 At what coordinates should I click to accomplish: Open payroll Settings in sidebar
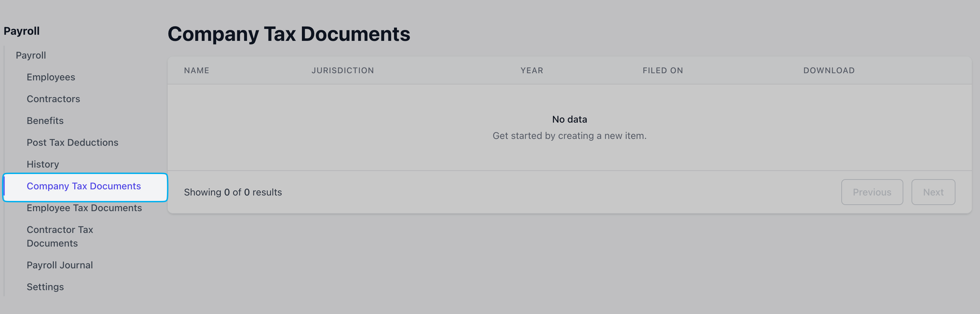coord(45,287)
